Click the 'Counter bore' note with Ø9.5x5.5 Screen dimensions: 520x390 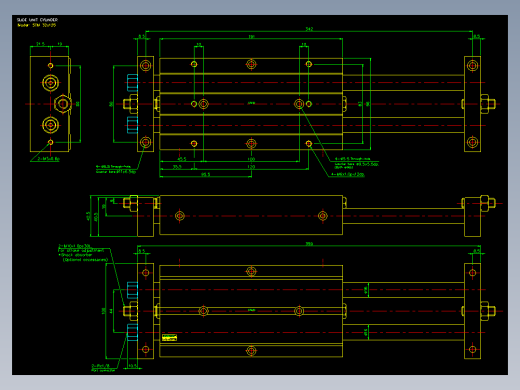pyautogui.click(x=356, y=164)
